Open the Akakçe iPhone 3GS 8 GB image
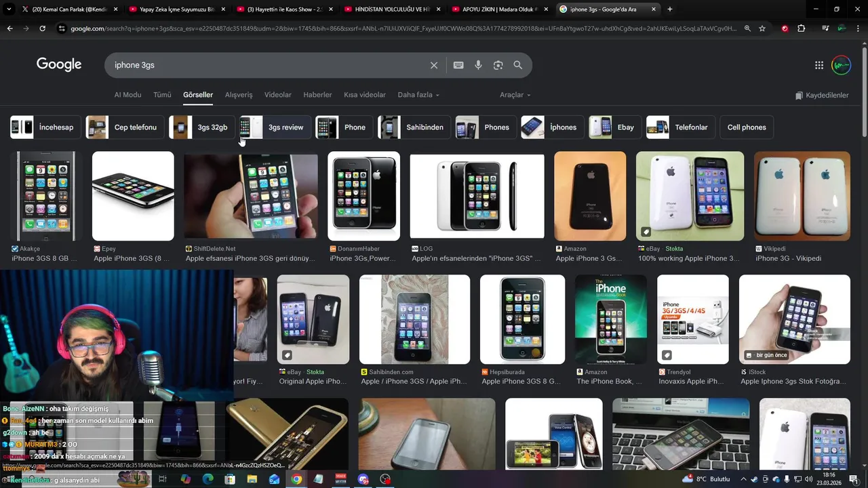This screenshot has height=488, width=868. 45,196
